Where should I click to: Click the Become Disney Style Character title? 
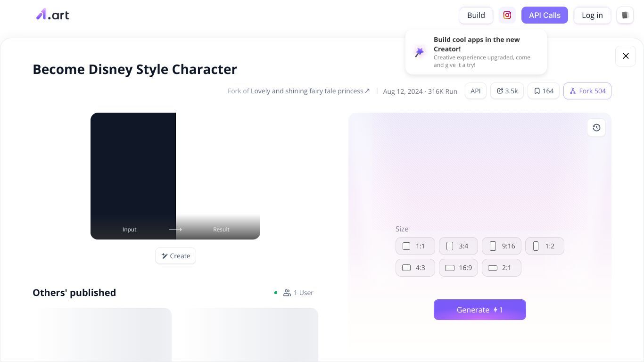[135, 69]
